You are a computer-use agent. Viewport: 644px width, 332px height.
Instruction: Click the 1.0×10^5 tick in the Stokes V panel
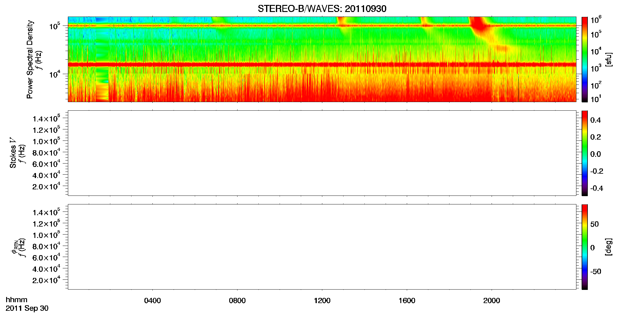click(46, 141)
